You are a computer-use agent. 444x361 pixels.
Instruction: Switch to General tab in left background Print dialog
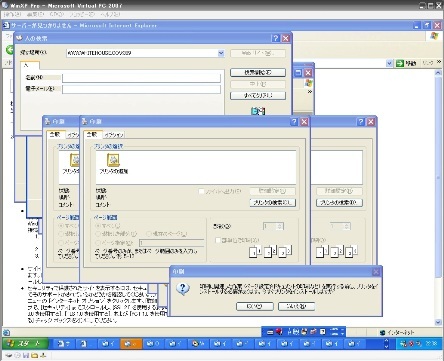pos(55,134)
